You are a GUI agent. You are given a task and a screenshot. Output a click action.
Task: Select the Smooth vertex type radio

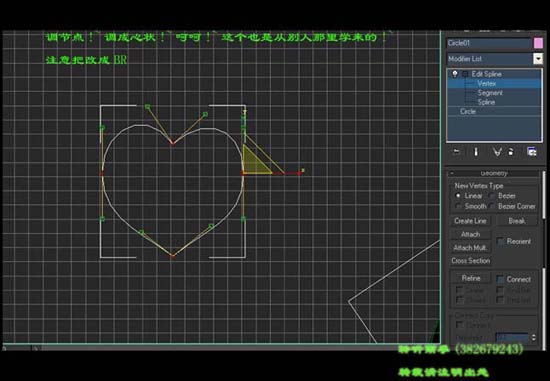coord(458,206)
